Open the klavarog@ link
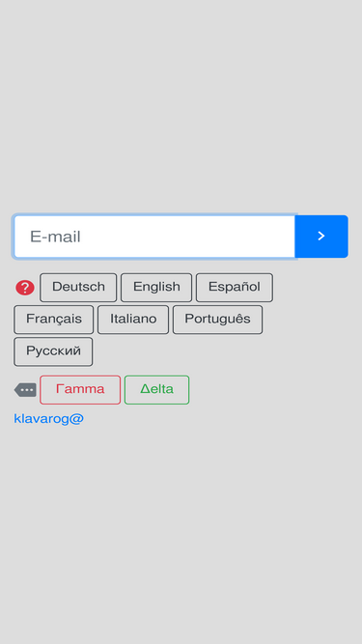The image size is (362, 644). click(x=49, y=418)
